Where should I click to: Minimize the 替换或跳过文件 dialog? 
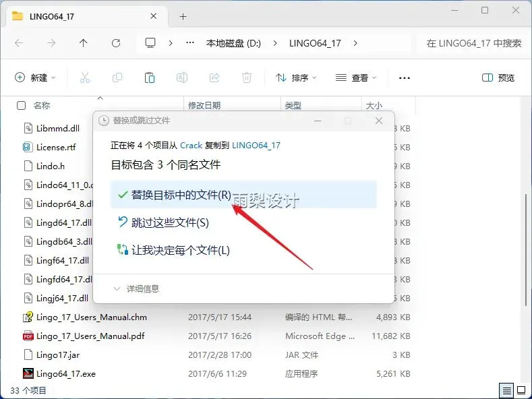coord(318,121)
